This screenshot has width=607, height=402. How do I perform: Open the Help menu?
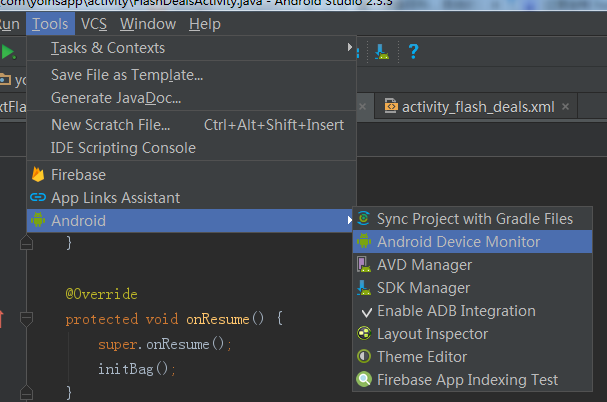205,24
